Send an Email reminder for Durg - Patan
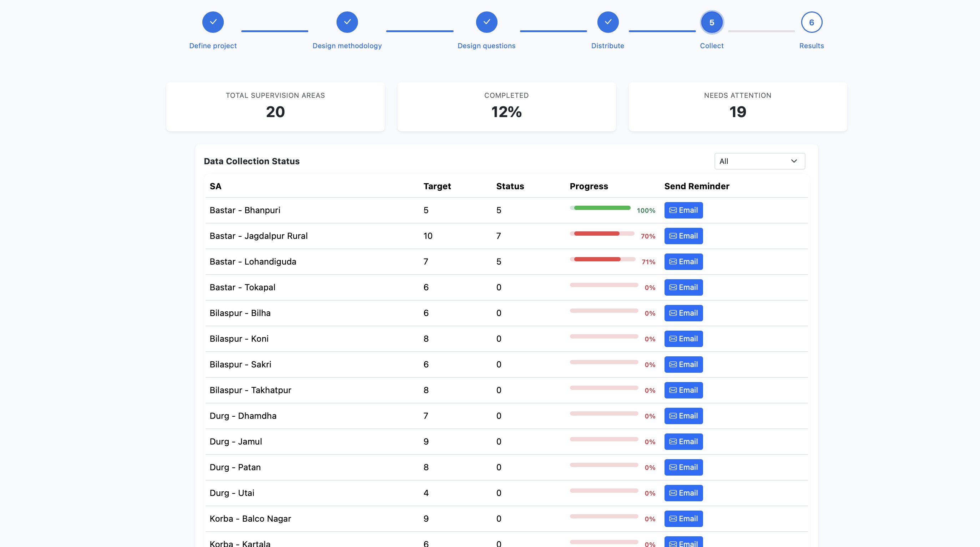Image resolution: width=980 pixels, height=547 pixels. [x=683, y=467]
